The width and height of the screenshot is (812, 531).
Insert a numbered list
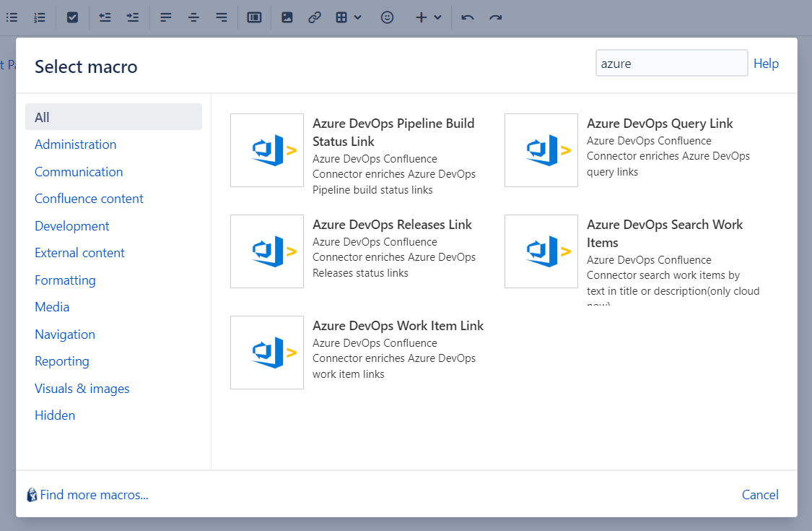[40, 17]
